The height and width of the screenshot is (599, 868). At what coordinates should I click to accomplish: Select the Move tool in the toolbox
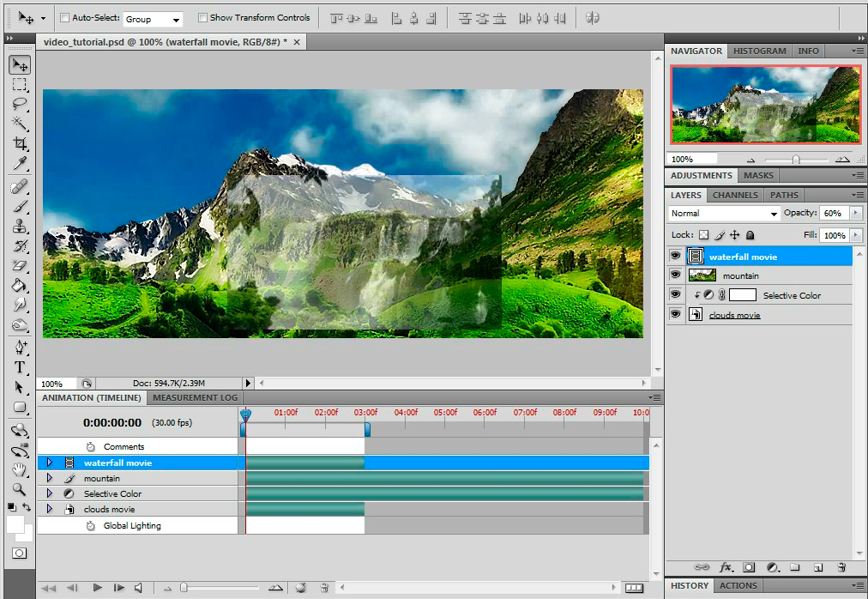pyautogui.click(x=20, y=65)
